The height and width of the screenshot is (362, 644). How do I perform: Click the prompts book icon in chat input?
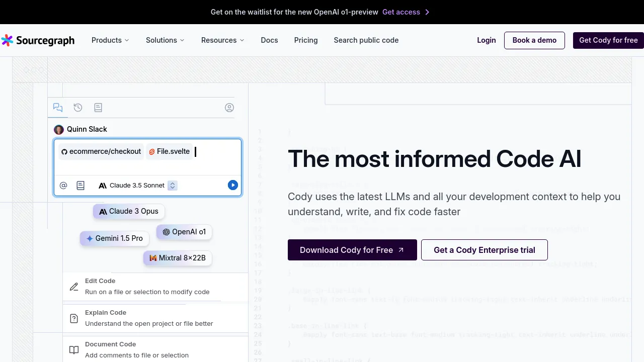tap(80, 186)
